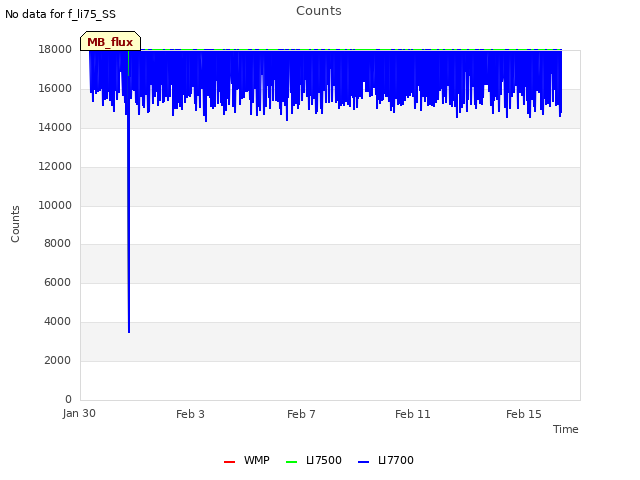Image resolution: width=640 pixels, height=480 pixels.
Task: Click the green LI7500 legend swatch
Action: click(x=291, y=462)
